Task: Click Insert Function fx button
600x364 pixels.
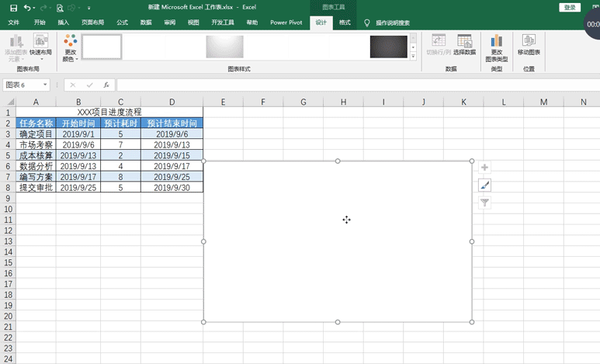Action: [106, 85]
